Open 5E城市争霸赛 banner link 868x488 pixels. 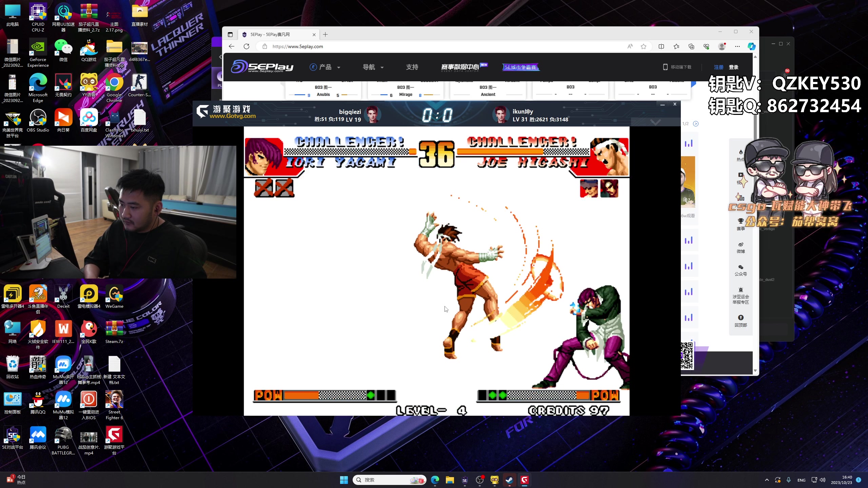pyautogui.click(x=521, y=67)
